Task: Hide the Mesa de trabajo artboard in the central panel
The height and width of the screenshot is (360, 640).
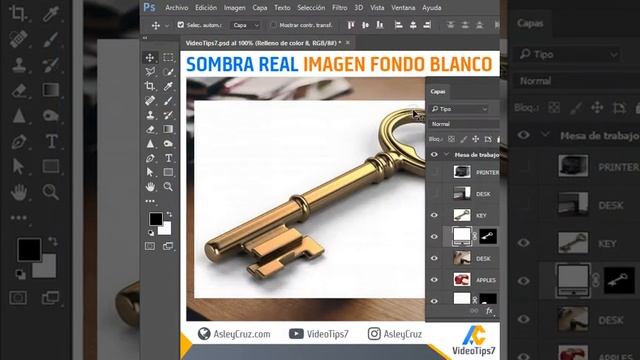Action: (x=434, y=155)
